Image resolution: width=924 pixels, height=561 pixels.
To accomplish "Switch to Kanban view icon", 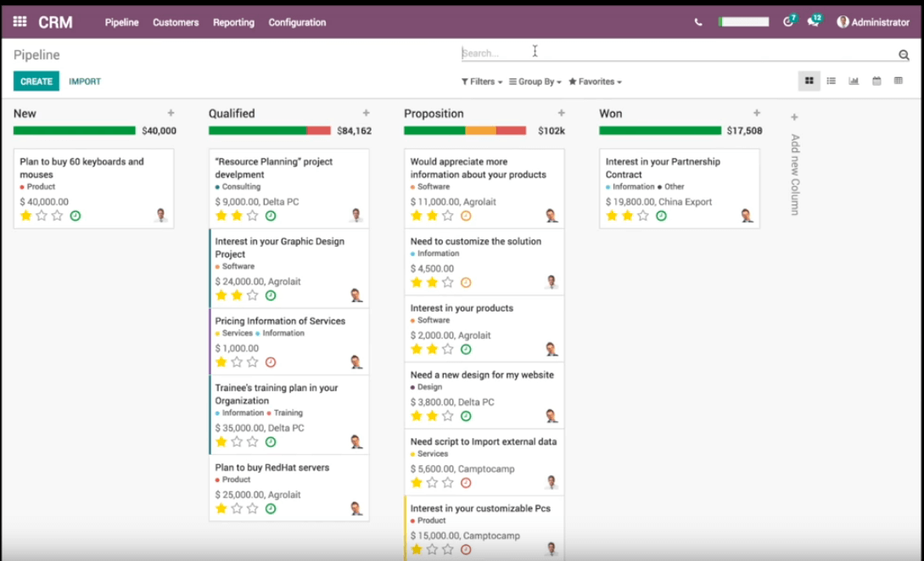I will pyautogui.click(x=809, y=81).
